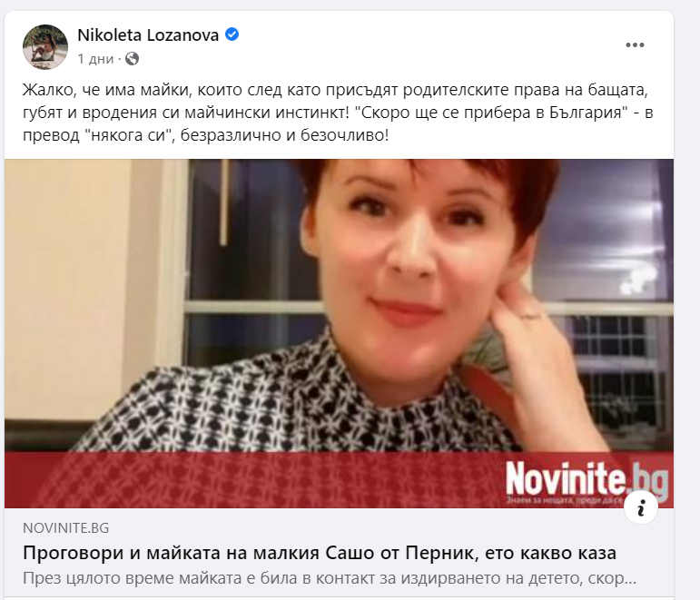Viewport: 700px width, 600px height.
Task: Click the "1 дни" post timestamp
Action: (95, 59)
